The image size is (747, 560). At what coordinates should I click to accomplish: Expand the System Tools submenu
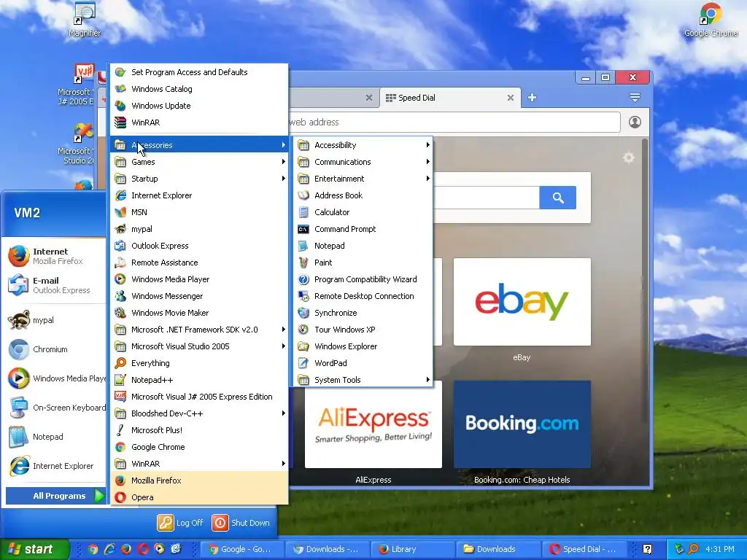pos(363,379)
